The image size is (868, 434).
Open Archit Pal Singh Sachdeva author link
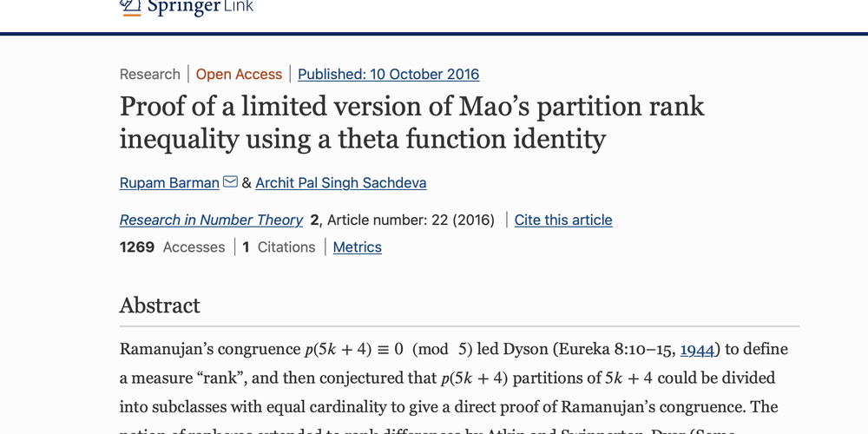point(340,183)
